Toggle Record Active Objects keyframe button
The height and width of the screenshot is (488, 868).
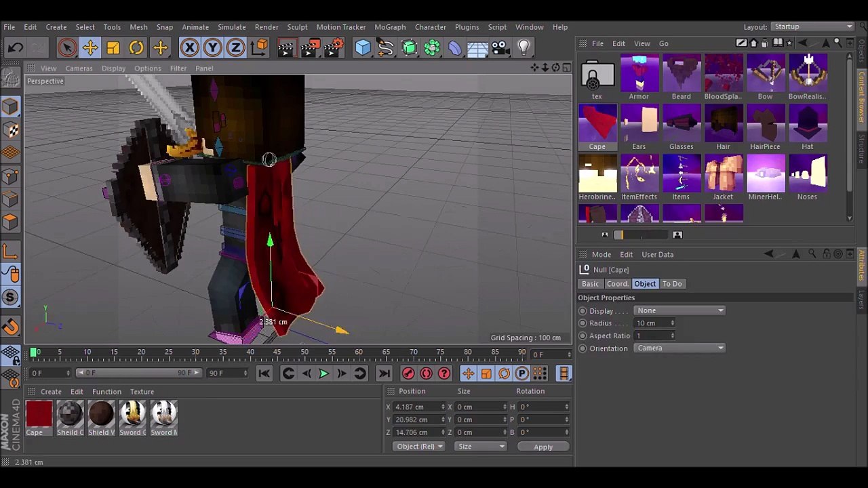pyautogui.click(x=408, y=373)
